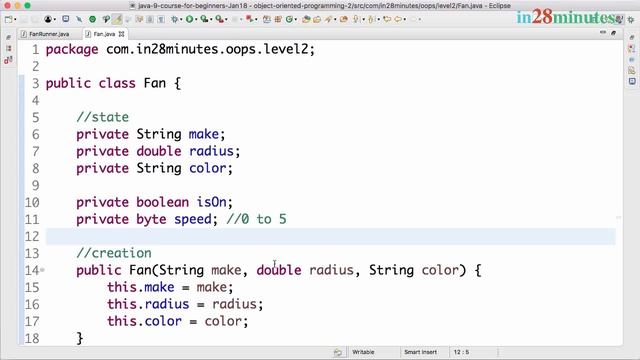Image resolution: width=640 pixels, height=360 pixels.
Task: Click the Open Type icon
Action: (x=306, y=19)
